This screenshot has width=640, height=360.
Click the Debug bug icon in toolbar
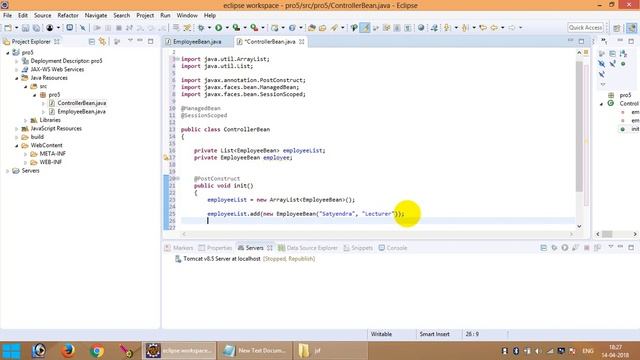pos(201,28)
